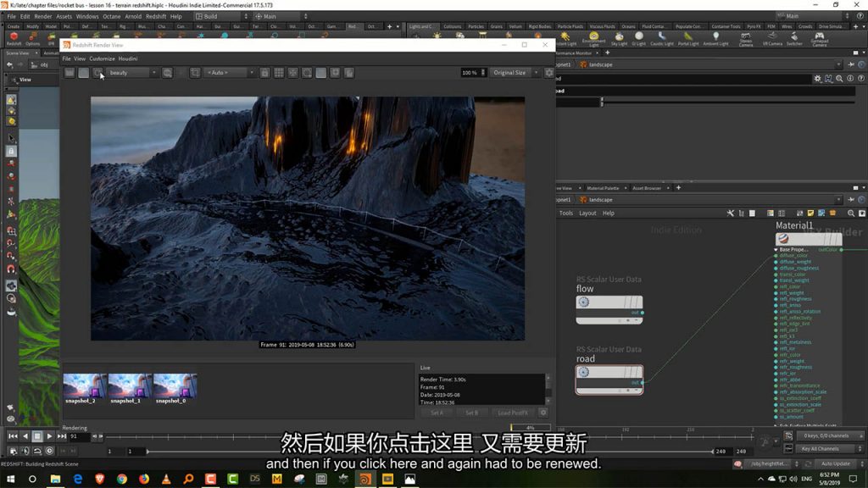The width and height of the screenshot is (868, 488).
Task: Open the Redshift menu in Houdini menubar
Action: [156, 16]
